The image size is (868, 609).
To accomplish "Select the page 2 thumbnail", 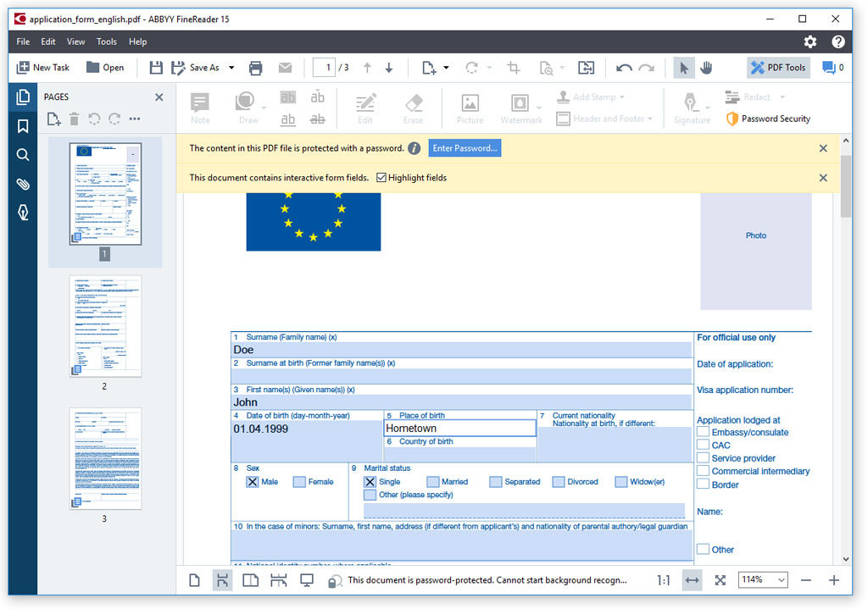I will [x=105, y=326].
